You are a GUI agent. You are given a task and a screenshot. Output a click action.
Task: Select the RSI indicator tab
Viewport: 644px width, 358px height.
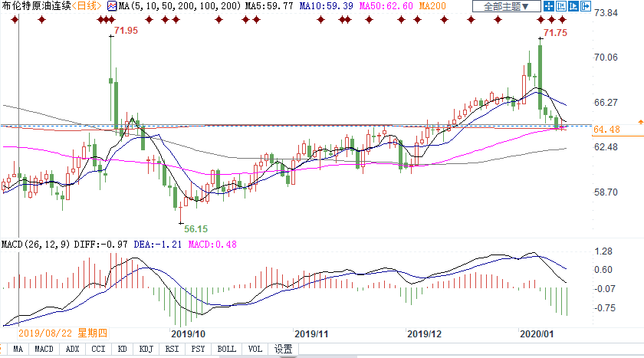172,349
